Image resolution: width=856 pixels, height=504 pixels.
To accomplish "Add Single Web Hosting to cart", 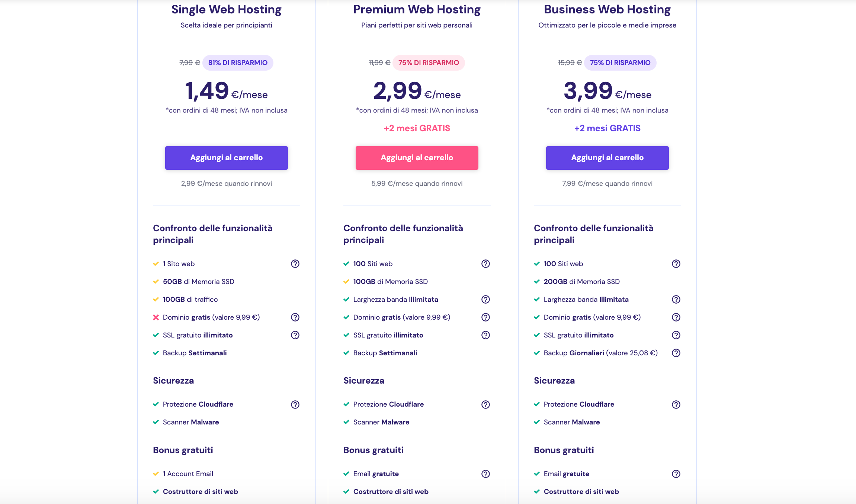I will pos(226,158).
